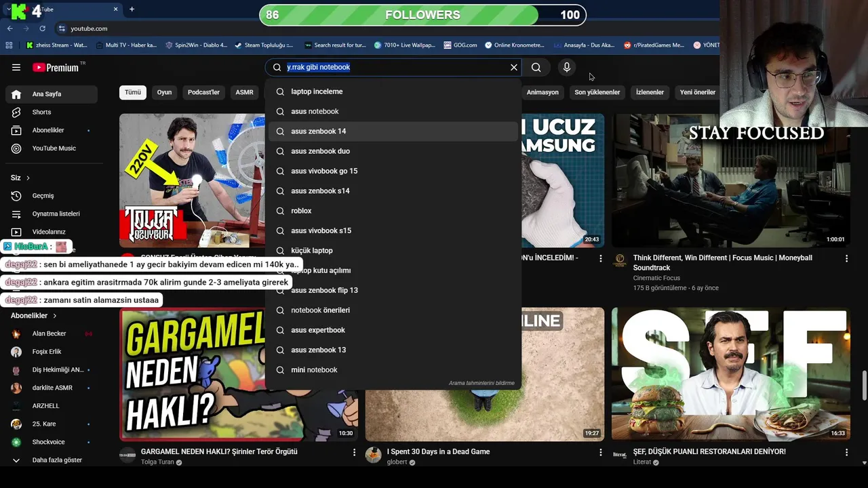Open options menu for Gargamel Neden Haklı video
Viewport: 868px width, 488px height.
tap(354, 452)
